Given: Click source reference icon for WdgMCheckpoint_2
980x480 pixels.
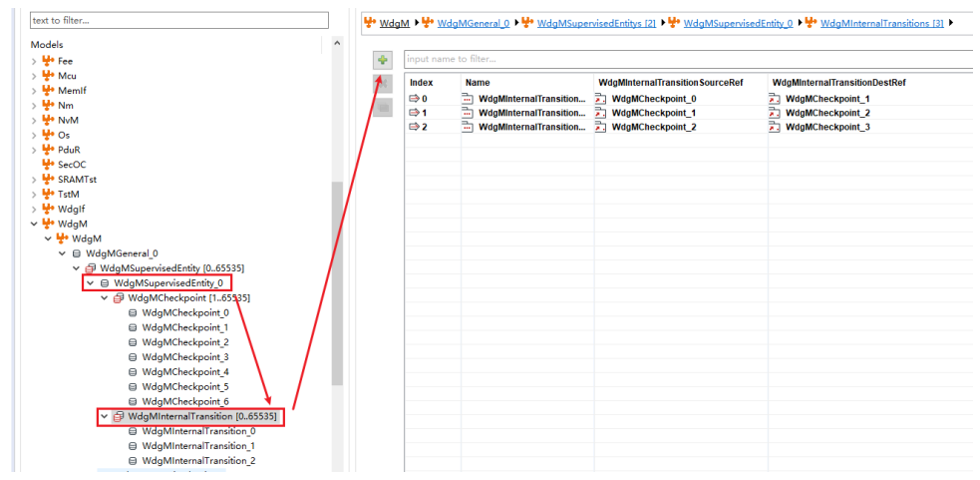Looking at the screenshot, I should (x=600, y=127).
